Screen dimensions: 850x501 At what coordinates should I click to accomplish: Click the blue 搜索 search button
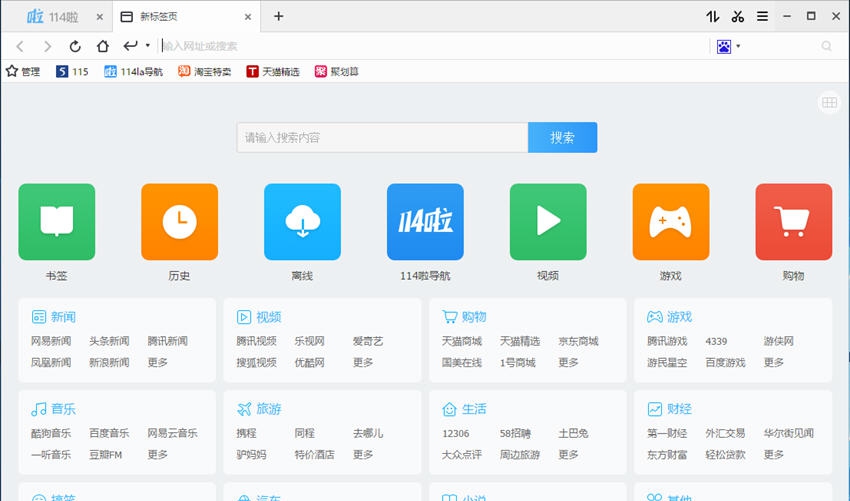click(562, 138)
